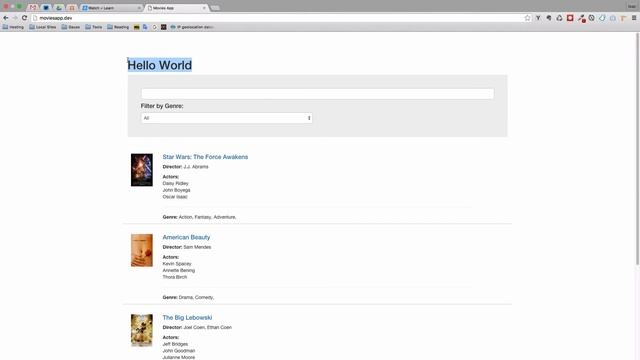Click director name J.J. Abrams

coord(196,167)
